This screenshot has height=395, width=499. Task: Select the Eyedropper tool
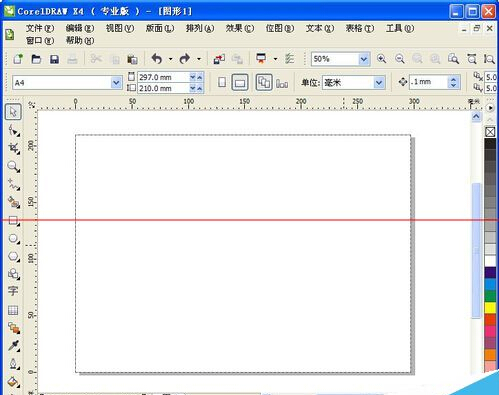click(13, 346)
